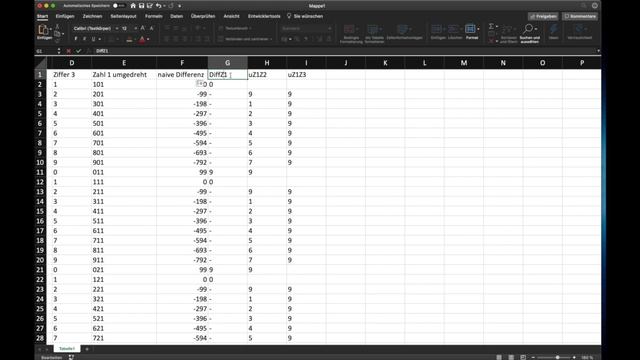
Task: Open Als Tabelle formatieren
Action: (x=374, y=33)
